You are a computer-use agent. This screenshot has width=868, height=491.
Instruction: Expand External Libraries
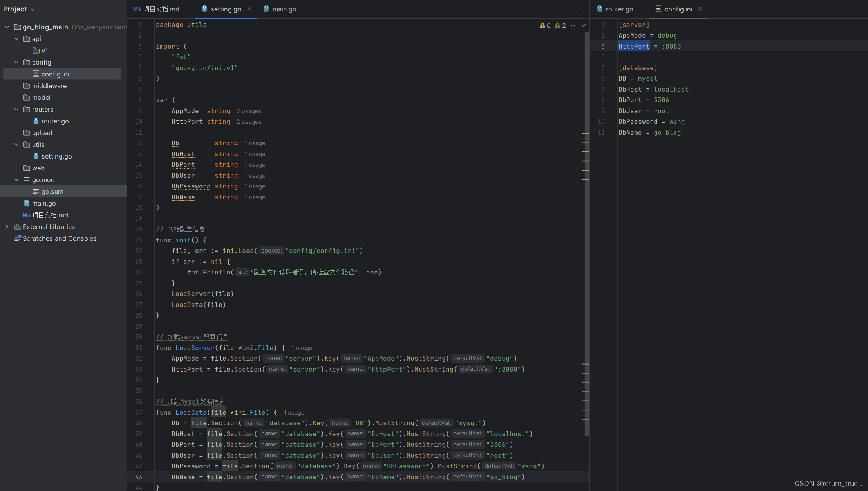7,227
